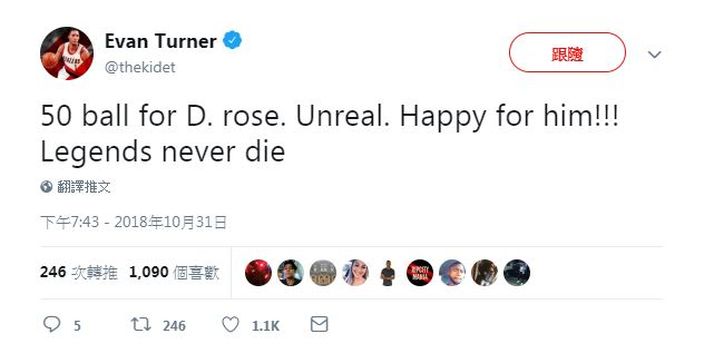Open the Evan Turner name link
Screen dimensions: 704x363
(x=160, y=41)
